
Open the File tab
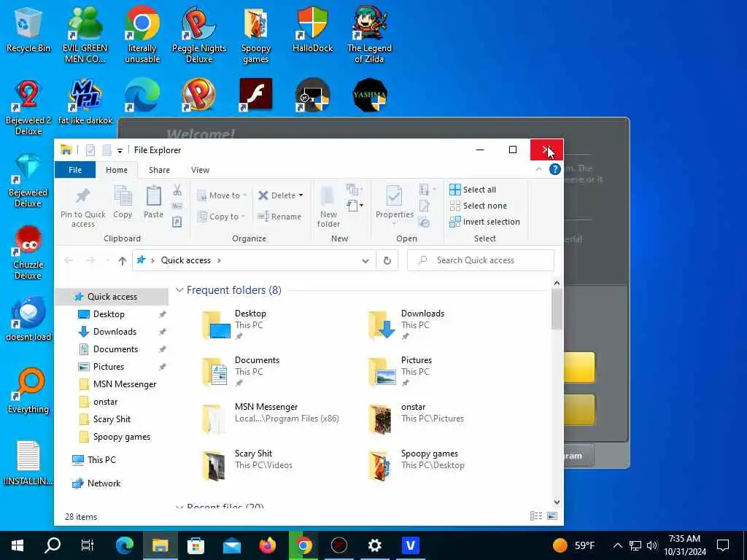[x=75, y=170]
